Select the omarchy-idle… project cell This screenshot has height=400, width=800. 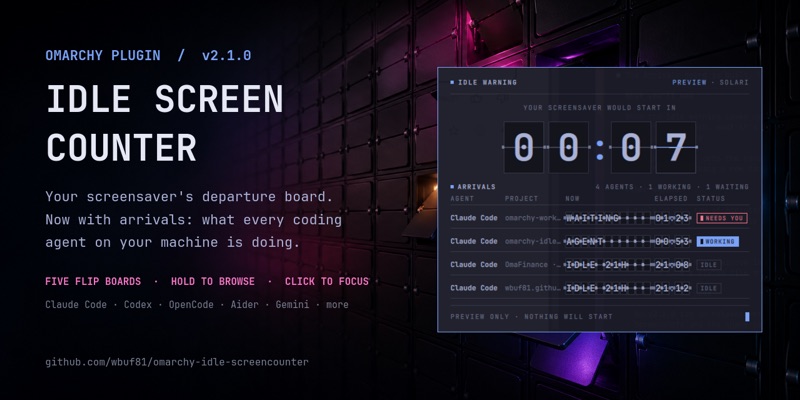coord(533,241)
